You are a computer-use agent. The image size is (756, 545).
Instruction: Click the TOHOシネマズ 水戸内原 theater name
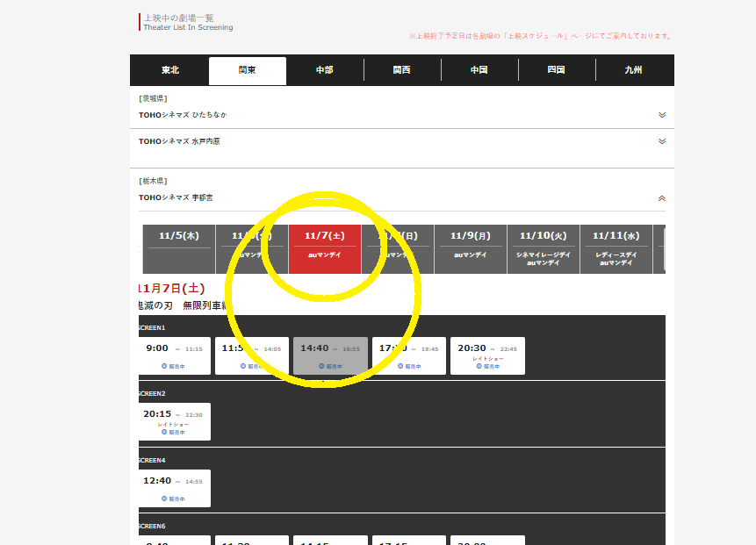pyautogui.click(x=179, y=141)
